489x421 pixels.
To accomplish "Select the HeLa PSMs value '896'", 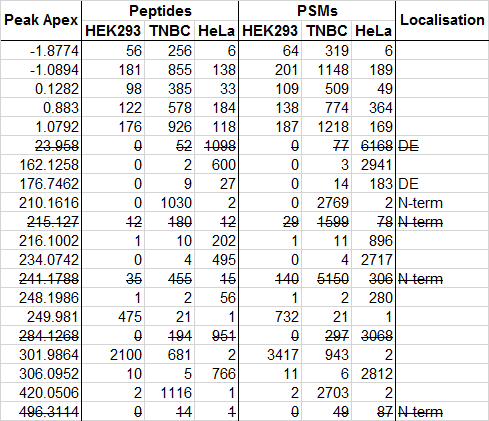I will tap(373, 241).
